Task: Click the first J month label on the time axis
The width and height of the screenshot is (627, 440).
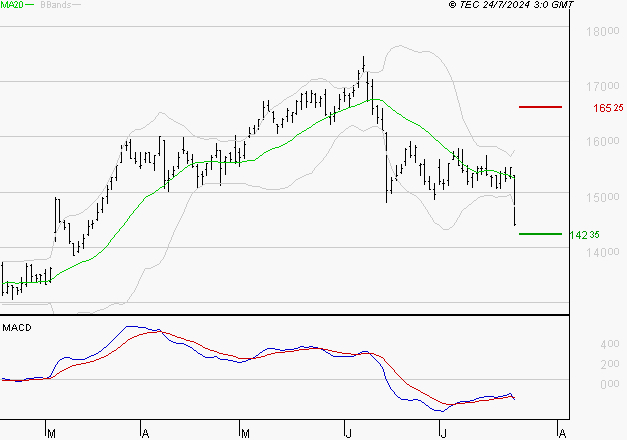Action: coord(349,434)
